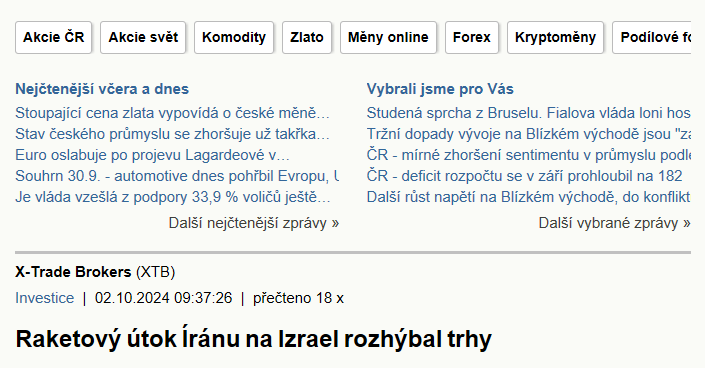Click Další nejčtenější zprávy link

254,223
